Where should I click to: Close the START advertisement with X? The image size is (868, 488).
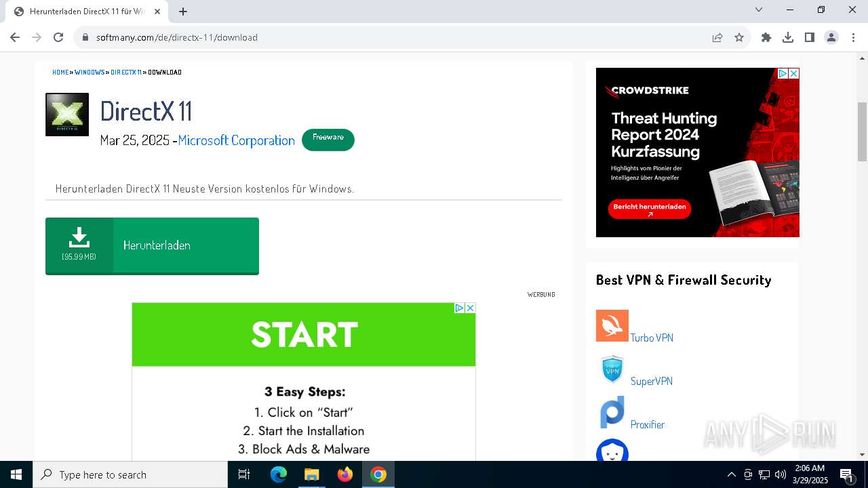coord(470,308)
